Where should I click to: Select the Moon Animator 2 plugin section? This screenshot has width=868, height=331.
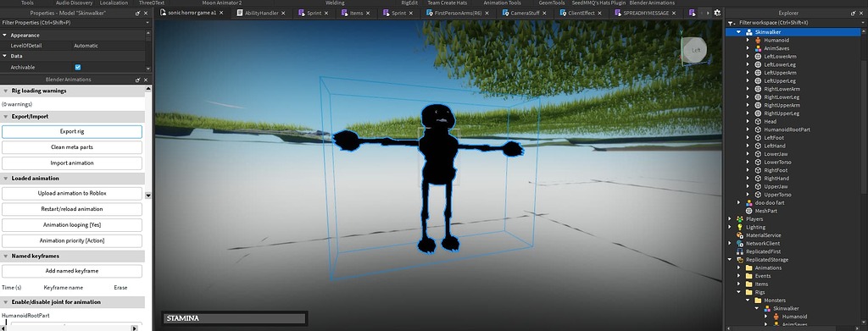point(222,3)
